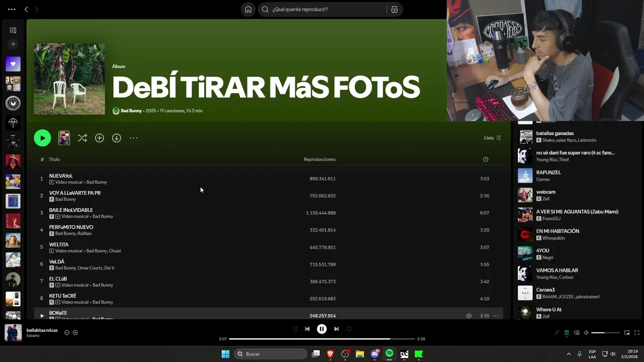Add BOKeTE to Liked Songs

pyautogui.click(x=469, y=316)
